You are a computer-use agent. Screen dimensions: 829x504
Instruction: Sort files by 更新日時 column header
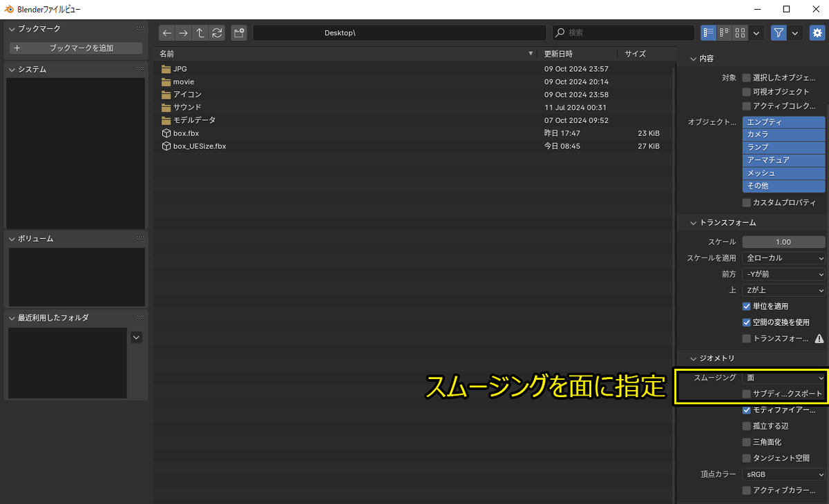tap(578, 54)
